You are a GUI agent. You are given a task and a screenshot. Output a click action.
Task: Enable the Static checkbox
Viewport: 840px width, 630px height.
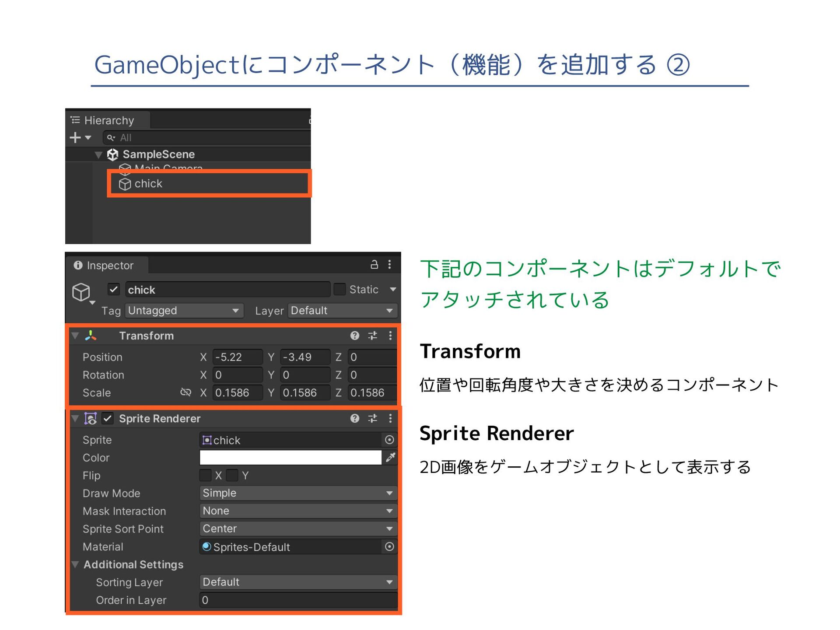339,290
